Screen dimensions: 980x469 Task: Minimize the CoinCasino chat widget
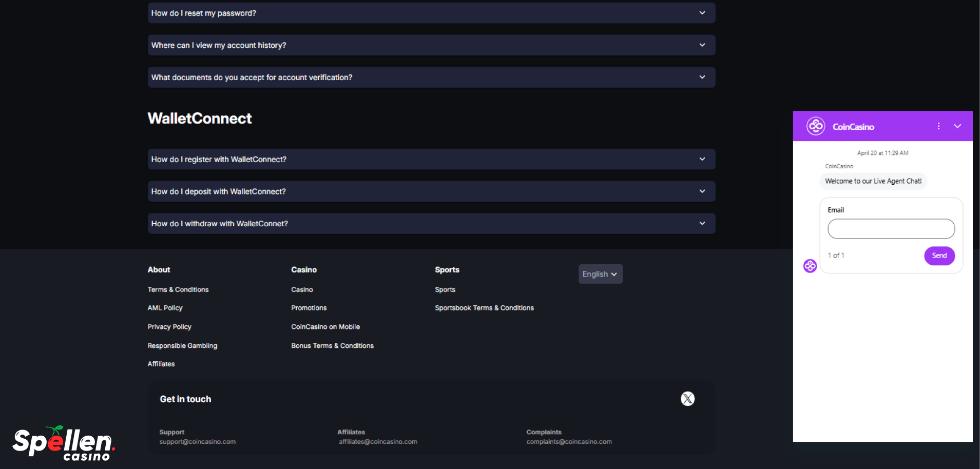pyautogui.click(x=957, y=126)
